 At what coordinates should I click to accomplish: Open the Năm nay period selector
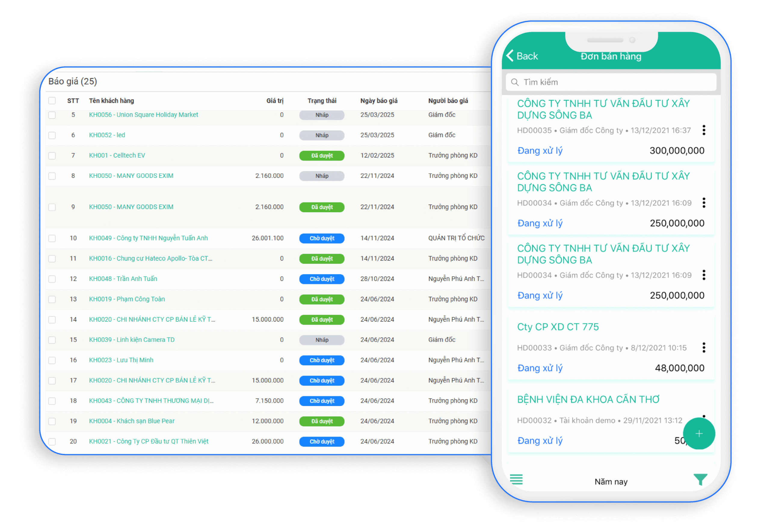[x=611, y=482]
